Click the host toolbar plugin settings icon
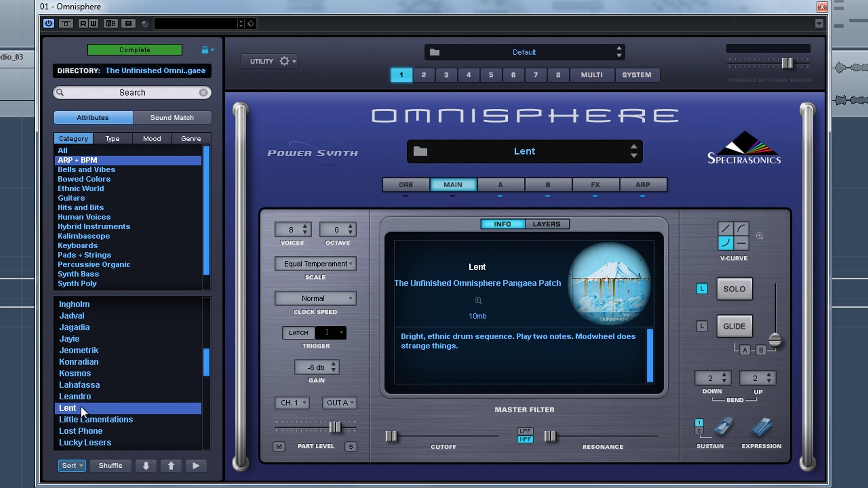The image size is (868, 488). coord(128,23)
